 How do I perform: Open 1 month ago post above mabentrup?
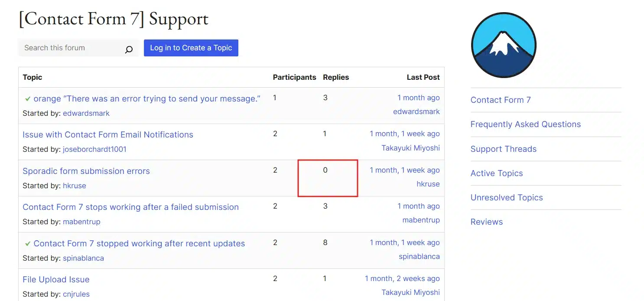click(419, 206)
